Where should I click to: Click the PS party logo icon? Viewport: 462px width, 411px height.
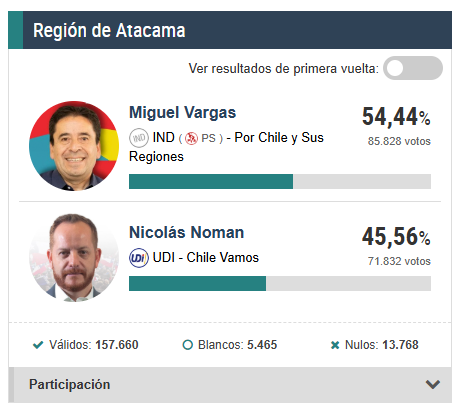coord(191,138)
